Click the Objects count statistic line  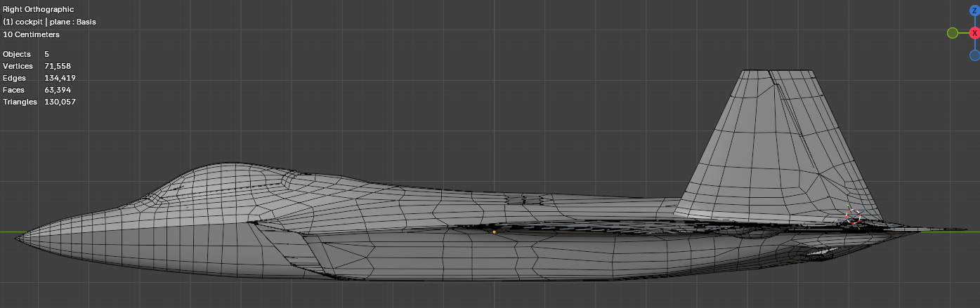coord(26,54)
